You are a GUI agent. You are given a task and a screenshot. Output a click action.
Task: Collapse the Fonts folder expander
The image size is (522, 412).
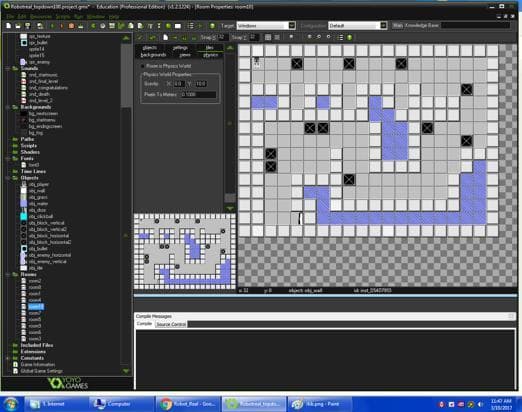(8, 158)
